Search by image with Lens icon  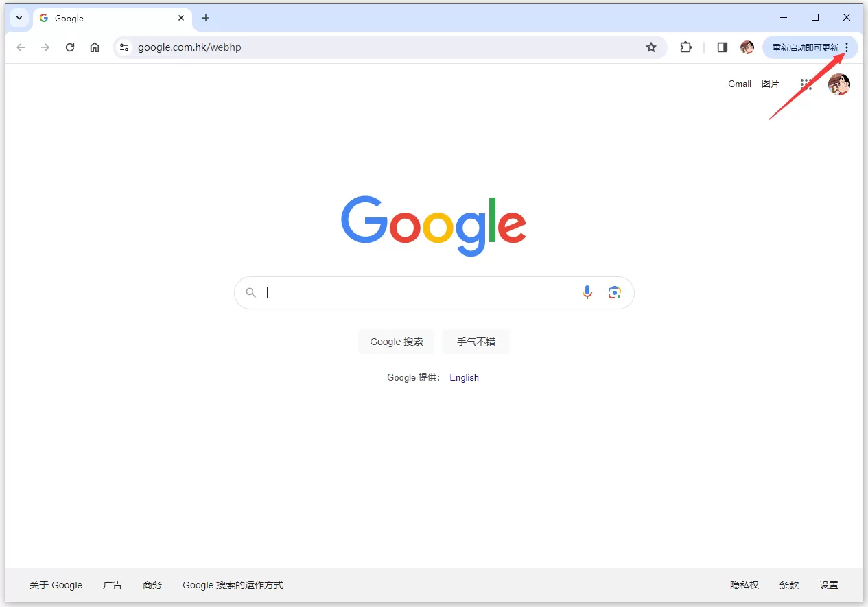(x=614, y=292)
